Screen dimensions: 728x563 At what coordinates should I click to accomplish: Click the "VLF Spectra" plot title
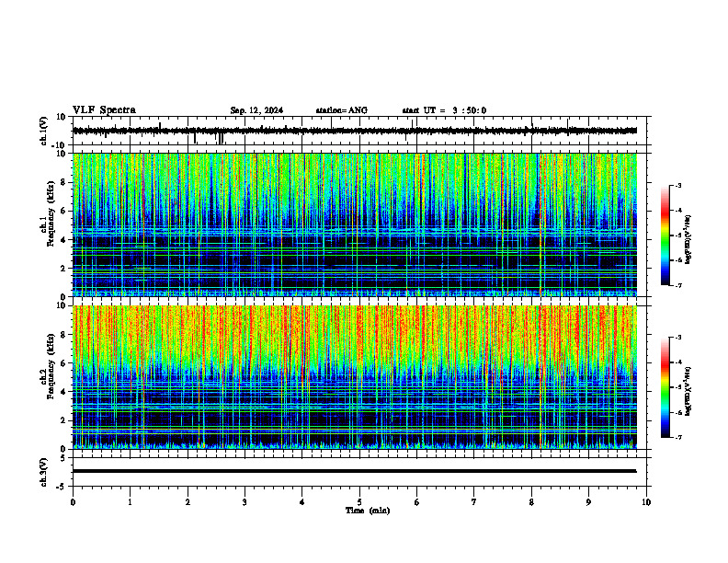pos(104,110)
